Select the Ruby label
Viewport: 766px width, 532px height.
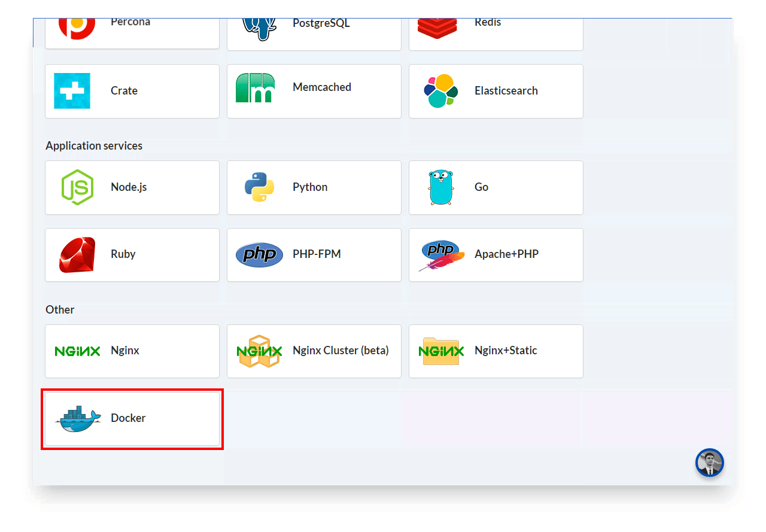(x=123, y=254)
